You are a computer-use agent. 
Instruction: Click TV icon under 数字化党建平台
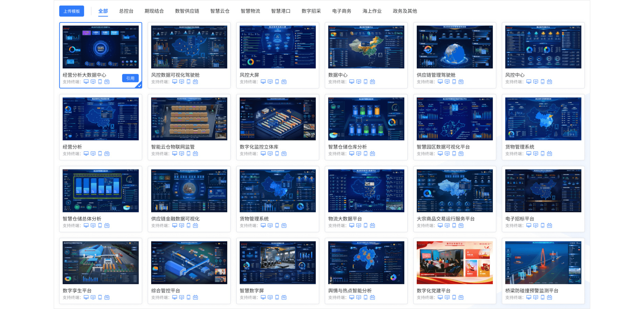(461, 297)
